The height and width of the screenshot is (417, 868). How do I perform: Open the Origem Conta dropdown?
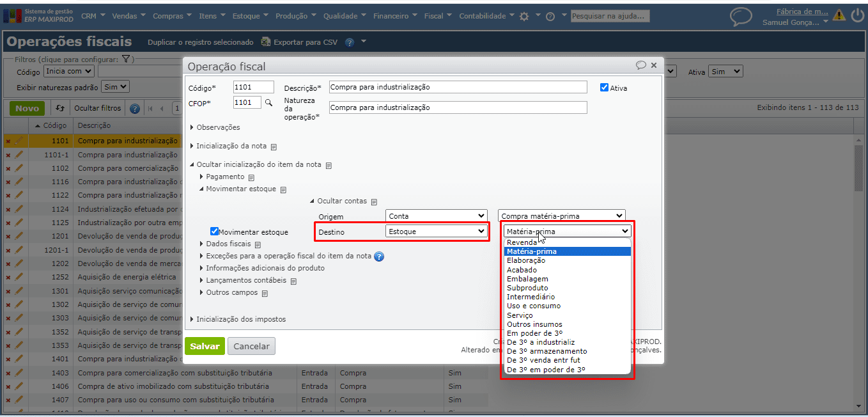coord(436,216)
